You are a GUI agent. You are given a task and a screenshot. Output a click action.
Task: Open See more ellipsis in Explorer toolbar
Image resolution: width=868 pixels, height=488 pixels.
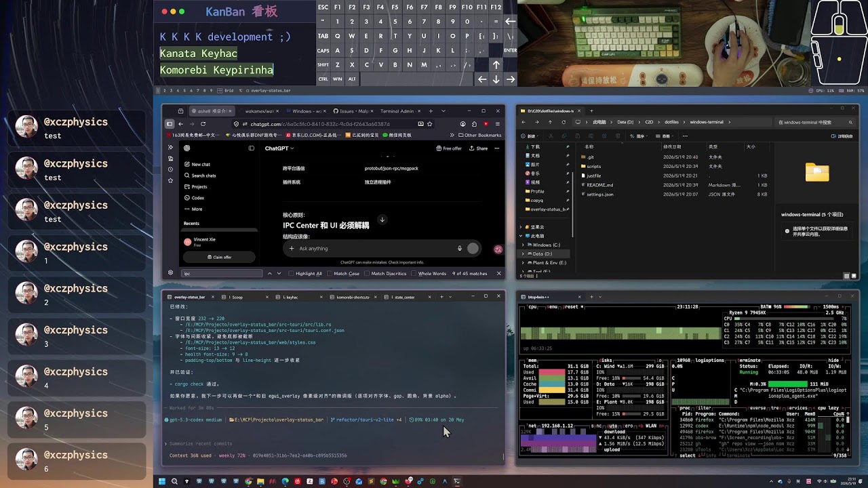686,136
